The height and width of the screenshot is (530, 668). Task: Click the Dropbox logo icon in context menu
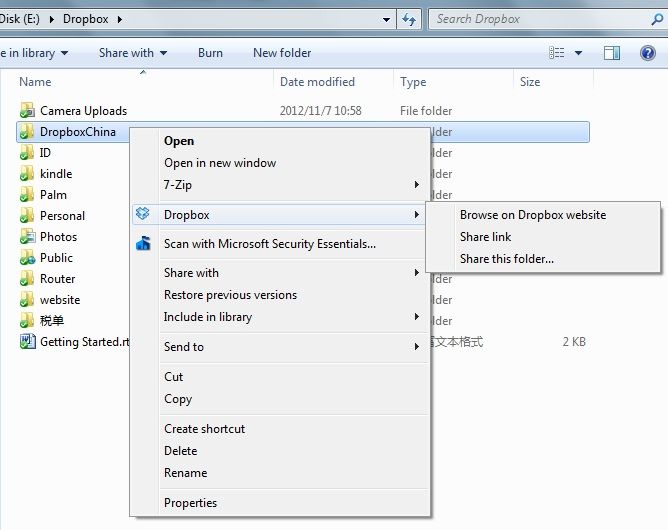click(143, 213)
